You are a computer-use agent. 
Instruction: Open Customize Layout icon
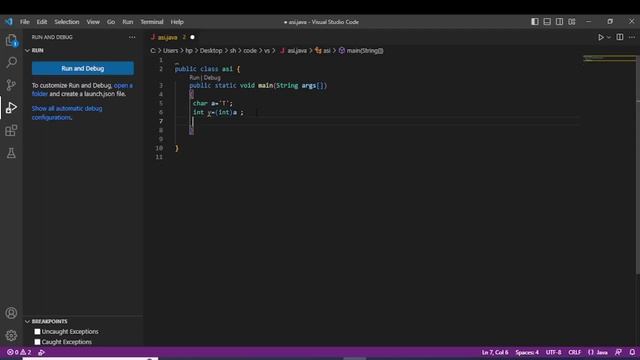(x=572, y=22)
